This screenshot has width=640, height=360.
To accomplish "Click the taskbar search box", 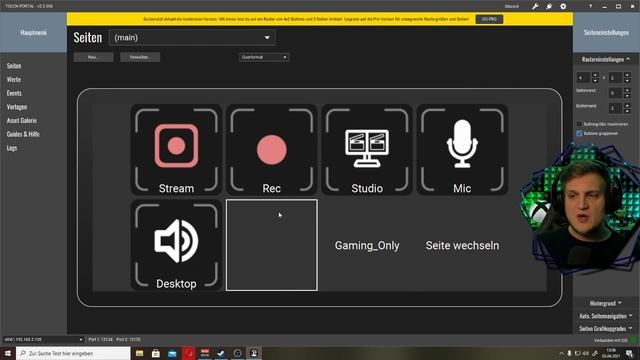I will click(73, 353).
